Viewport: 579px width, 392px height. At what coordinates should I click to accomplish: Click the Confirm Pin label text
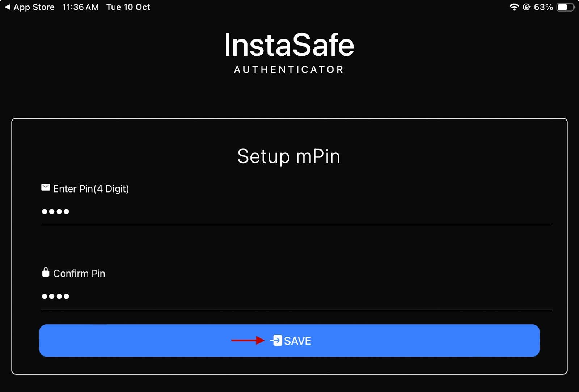79,274
